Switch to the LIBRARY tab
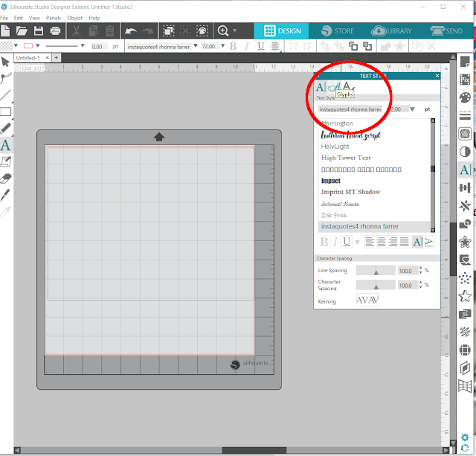 pyautogui.click(x=392, y=30)
